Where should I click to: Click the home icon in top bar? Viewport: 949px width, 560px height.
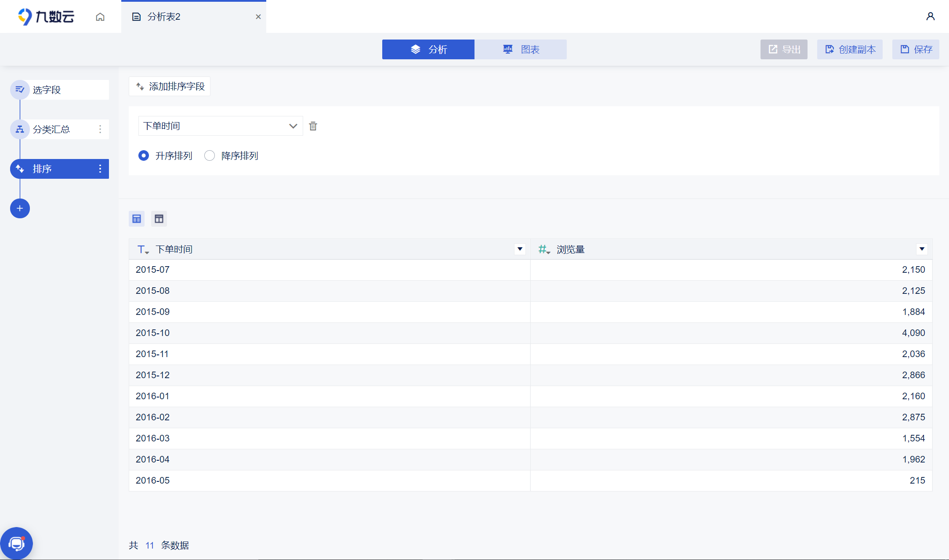tap(100, 17)
